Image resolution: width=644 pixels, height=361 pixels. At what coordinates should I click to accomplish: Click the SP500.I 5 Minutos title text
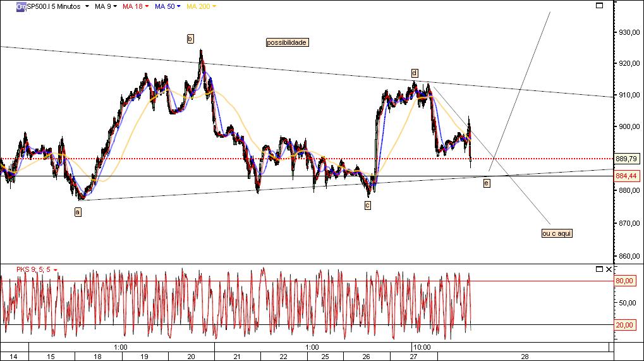[53, 6]
